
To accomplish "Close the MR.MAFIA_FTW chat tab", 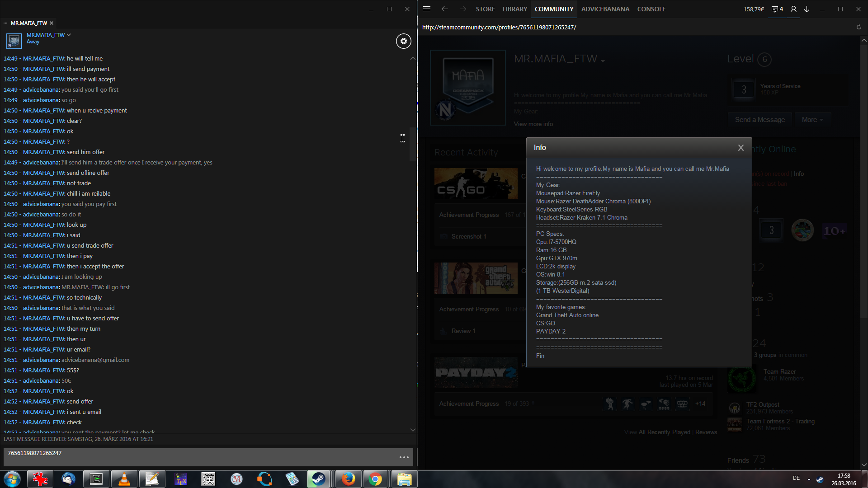I will click(x=52, y=23).
